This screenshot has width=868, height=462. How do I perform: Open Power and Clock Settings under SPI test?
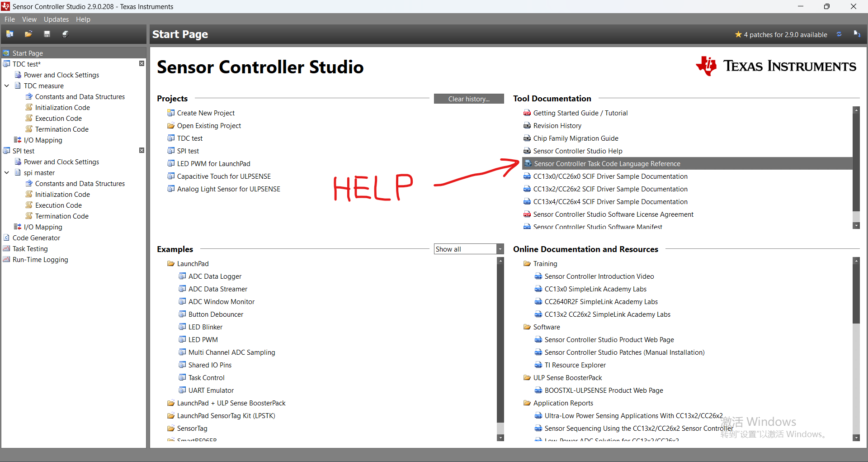[x=61, y=162]
